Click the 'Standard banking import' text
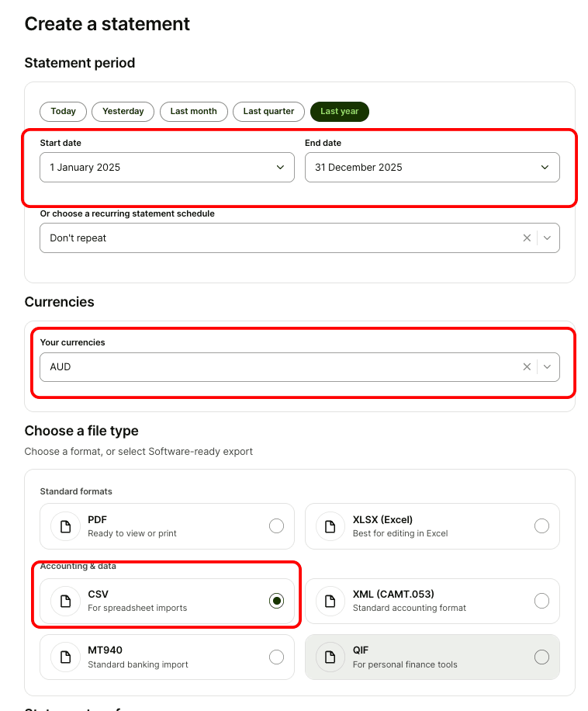Screen dimensions: 588x711 point(138,664)
